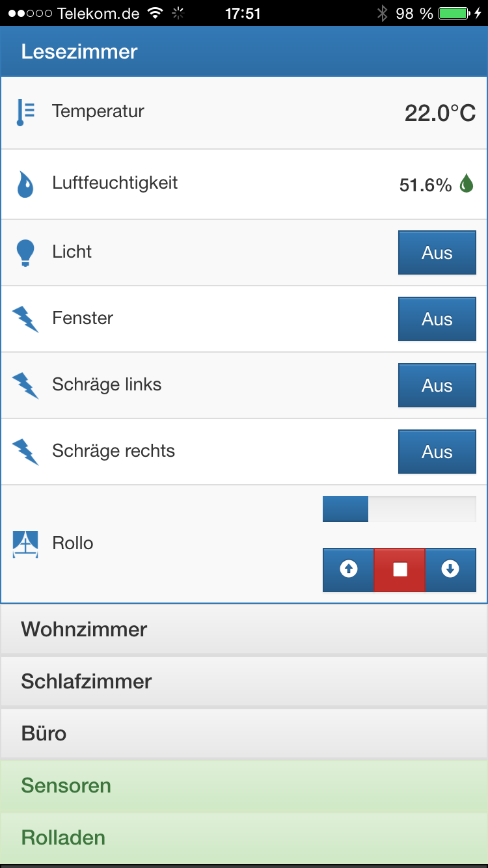Open the Rolladen group
488x868 pixels.
coord(244,837)
